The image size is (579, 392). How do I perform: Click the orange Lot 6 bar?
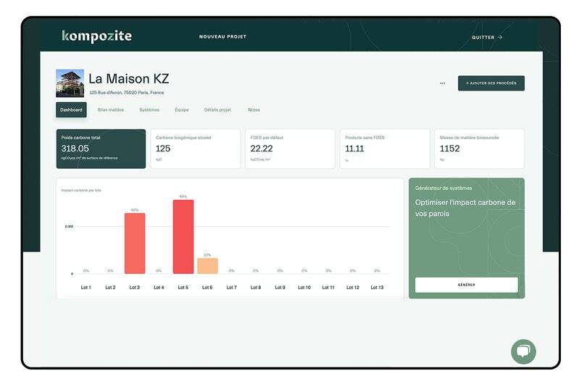pyautogui.click(x=207, y=265)
